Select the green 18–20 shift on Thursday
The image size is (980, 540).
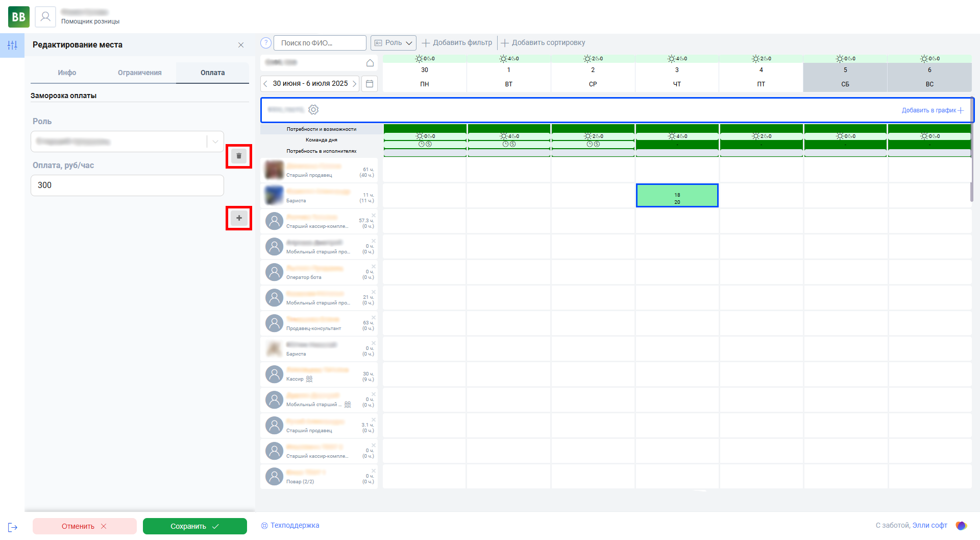click(677, 196)
